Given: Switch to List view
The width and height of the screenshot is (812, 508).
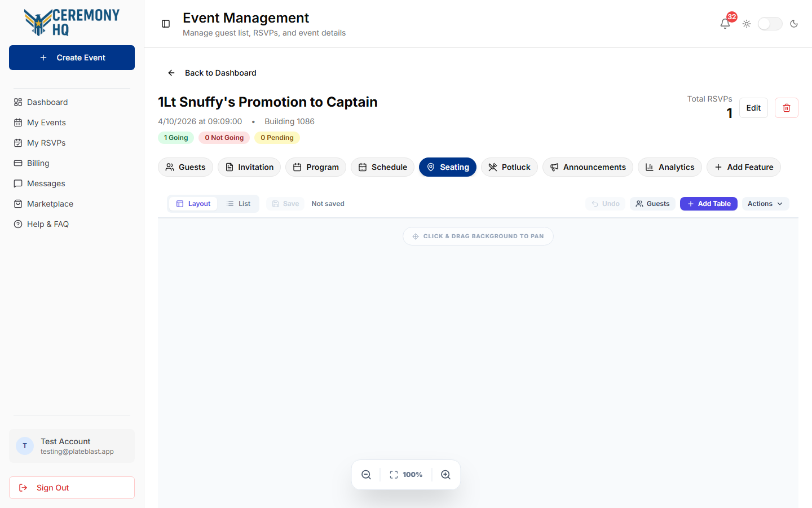Looking at the screenshot, I should click(239, 204).
